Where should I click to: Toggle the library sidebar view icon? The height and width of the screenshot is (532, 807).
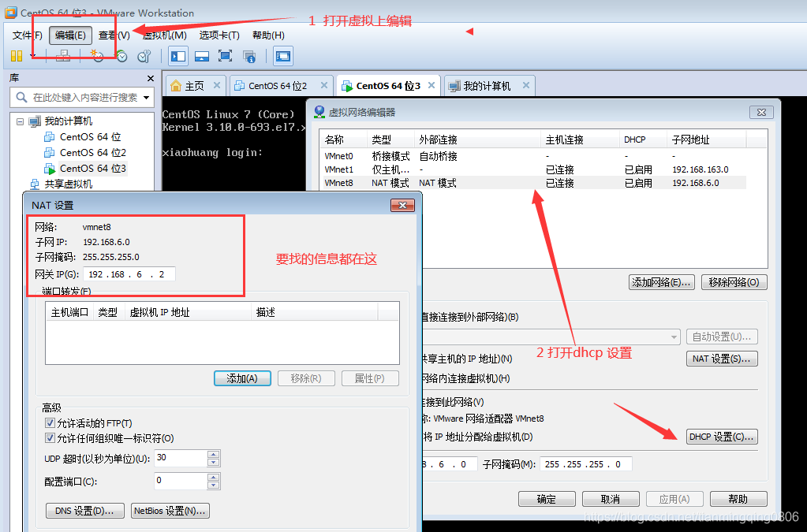(x=178, y=56)
